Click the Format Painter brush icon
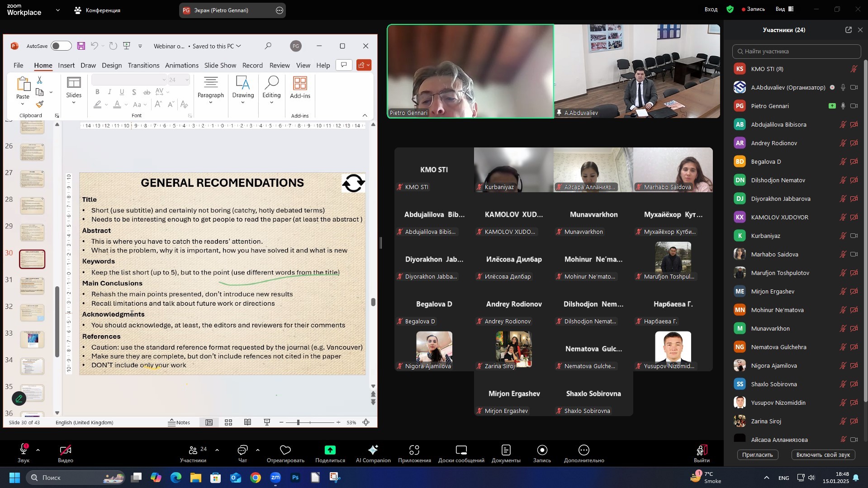Image resolution: width=868 pixels, height=488 pixels. click(x=40, y=104)
